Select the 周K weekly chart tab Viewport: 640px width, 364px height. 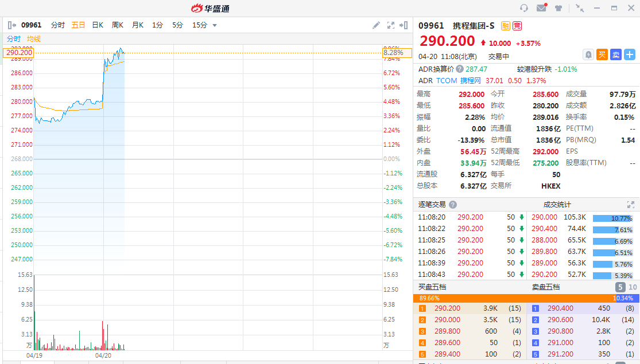(118, 25)
